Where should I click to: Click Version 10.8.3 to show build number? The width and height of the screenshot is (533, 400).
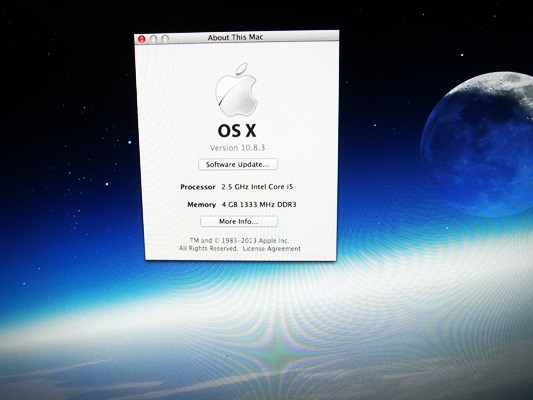click(237, 147)
